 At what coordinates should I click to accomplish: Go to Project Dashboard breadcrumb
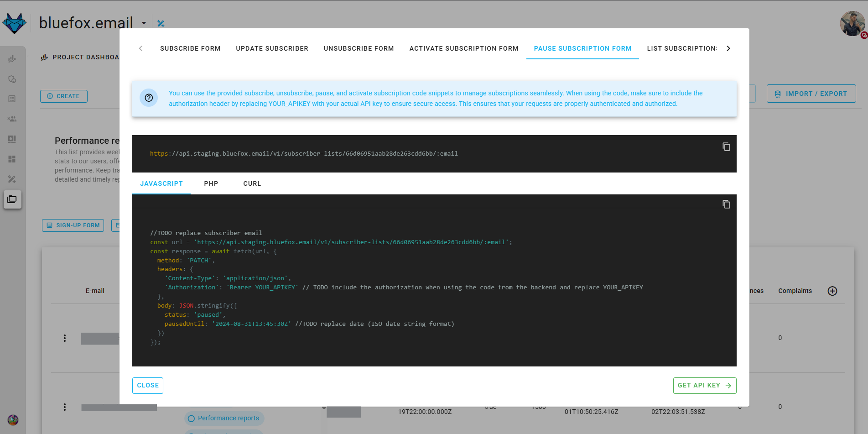pyautogui.click(x=80, y=57)
